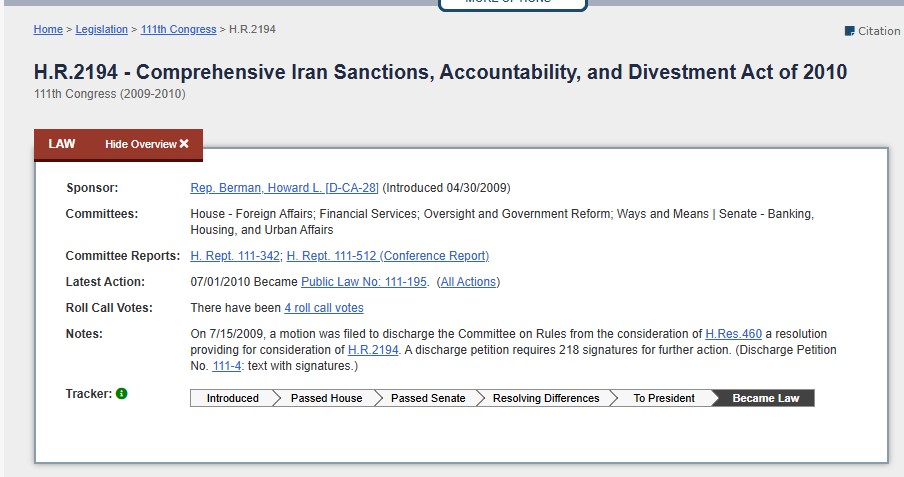Image resolution: width=904 pixels, height=477 pixels.
Task: Open sponsor Rep. Berman, Howard L. link
Action: click(284, 188)
